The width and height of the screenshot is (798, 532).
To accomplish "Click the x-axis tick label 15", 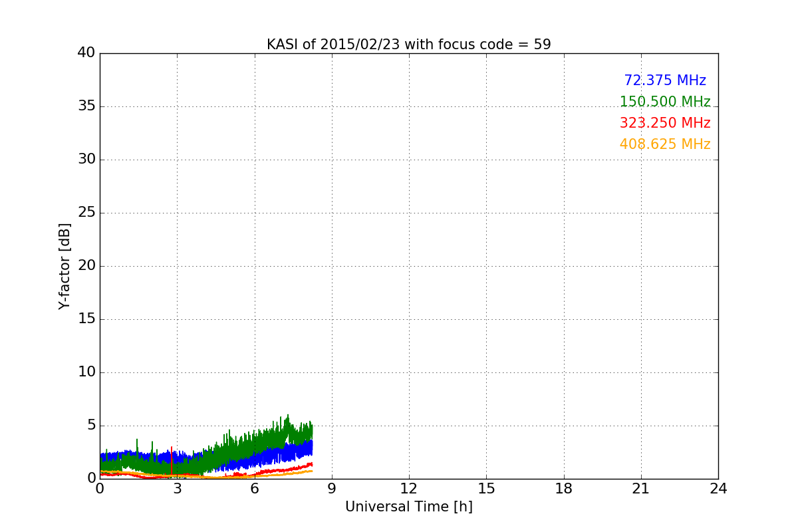I will tap(486, 489).
